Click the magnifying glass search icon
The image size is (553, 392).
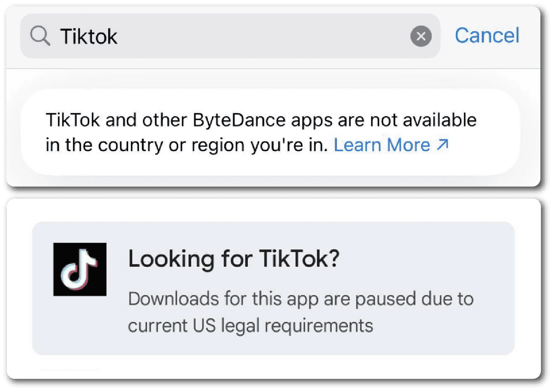[40, 36]
